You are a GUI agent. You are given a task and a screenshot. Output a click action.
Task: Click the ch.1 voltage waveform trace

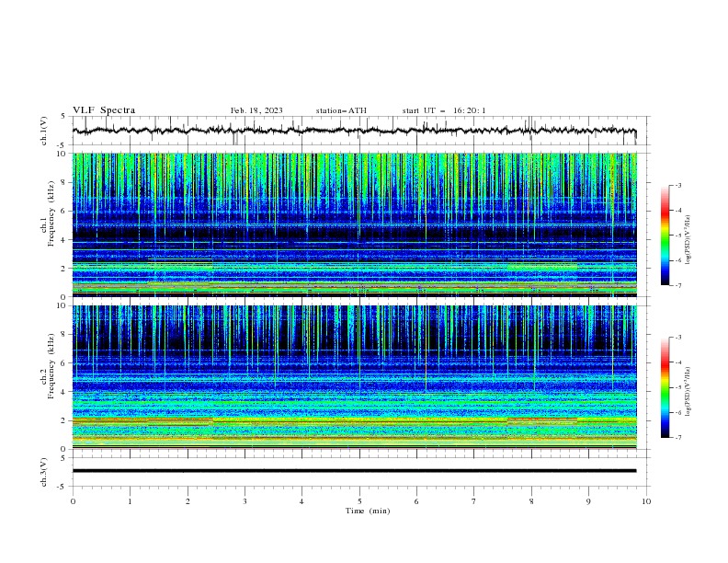tap(354, 131)
